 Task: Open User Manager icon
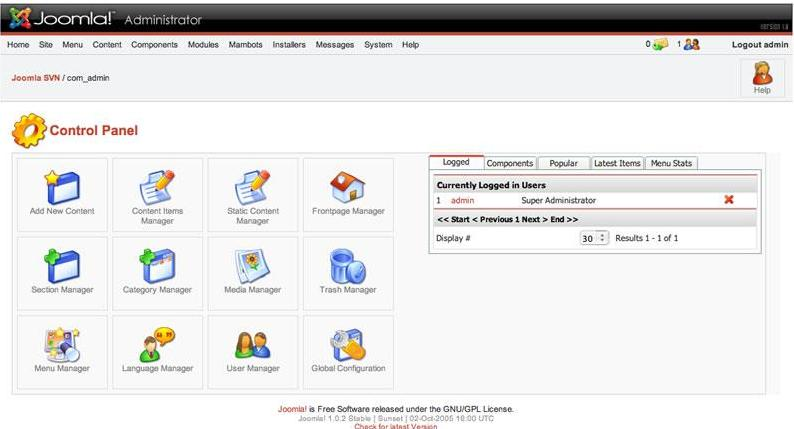[253, 345]
